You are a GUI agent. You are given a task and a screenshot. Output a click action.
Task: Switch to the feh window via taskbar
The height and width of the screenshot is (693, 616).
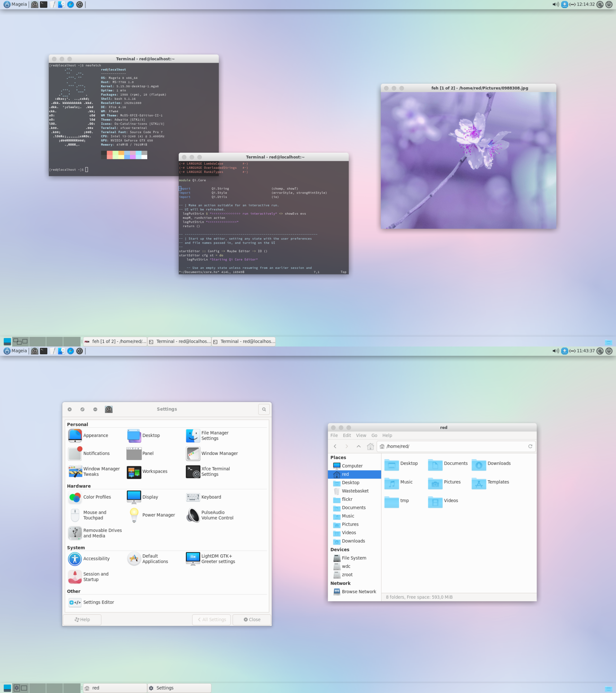pos(115,342)
